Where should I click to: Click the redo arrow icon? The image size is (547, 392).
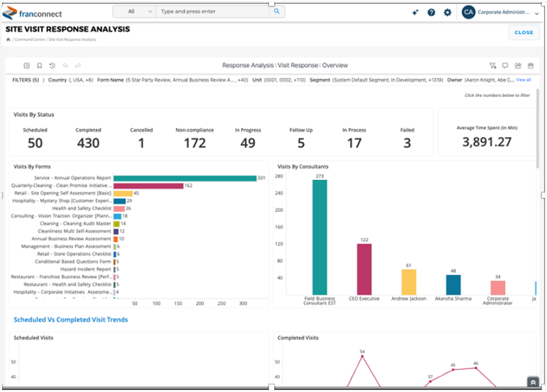tap(78, 66)
